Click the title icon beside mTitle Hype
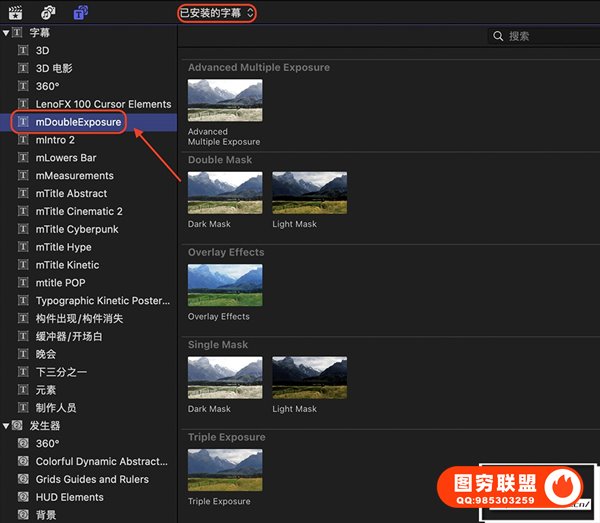This screenshot has width=600, height=523. (x=23, y=247)
